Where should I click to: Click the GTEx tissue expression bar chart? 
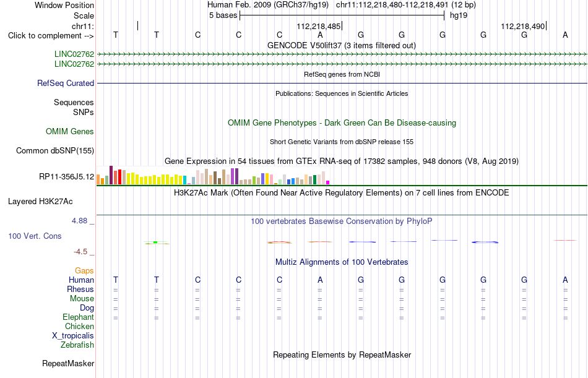(213, 176)
